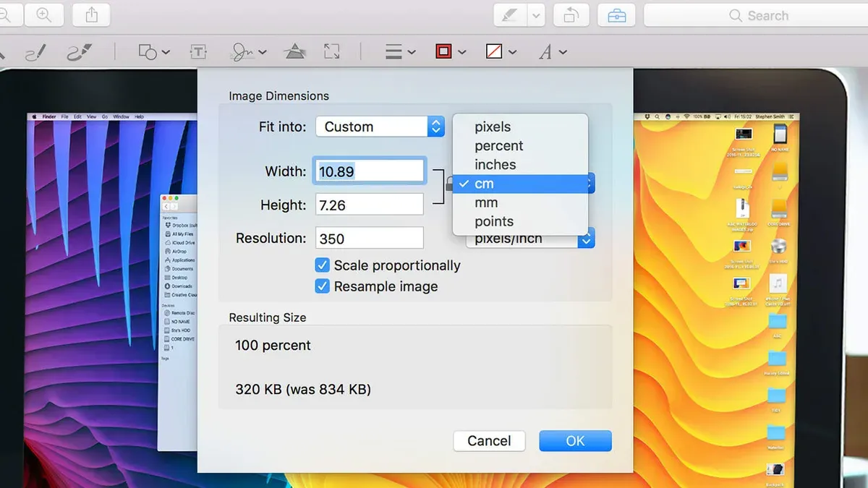This screenshot has width=868, height=488.
Task: Open the Text Style menu
Action: (552, 52)
